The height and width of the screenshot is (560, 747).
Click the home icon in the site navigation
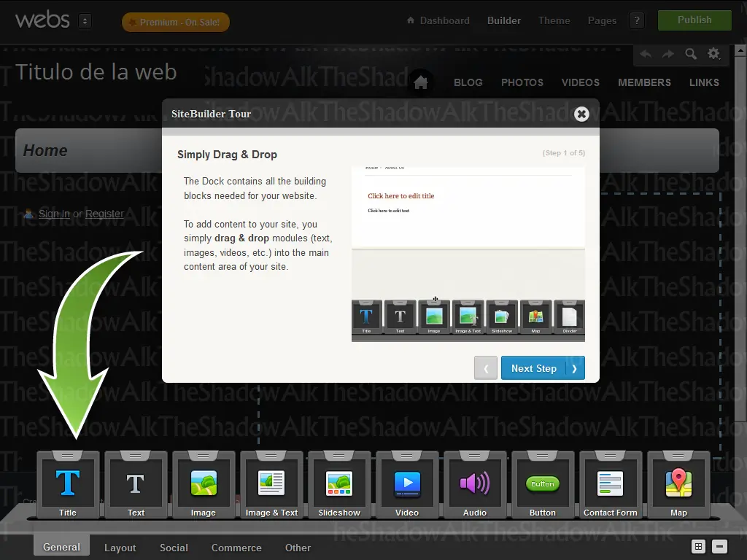[421, 82]
